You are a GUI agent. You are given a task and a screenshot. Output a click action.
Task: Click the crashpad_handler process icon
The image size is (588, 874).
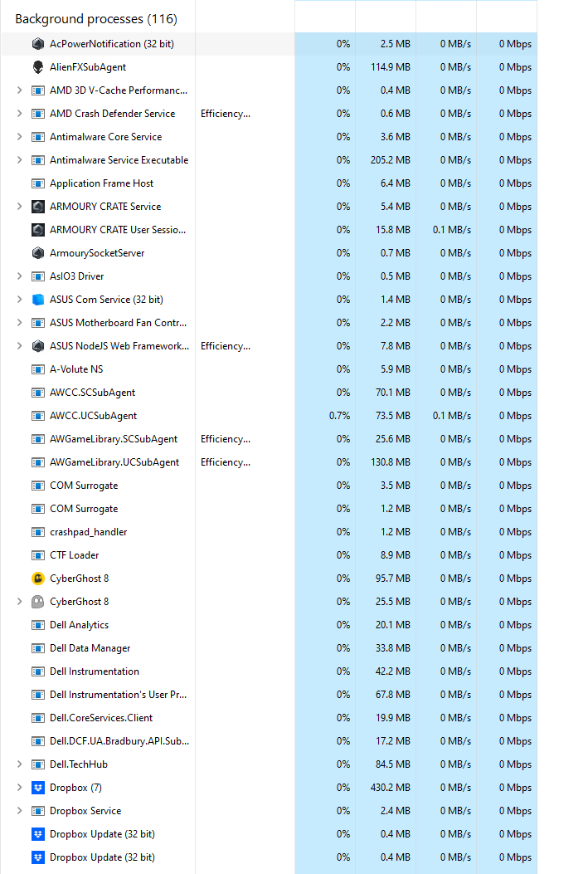coord(38,532)
